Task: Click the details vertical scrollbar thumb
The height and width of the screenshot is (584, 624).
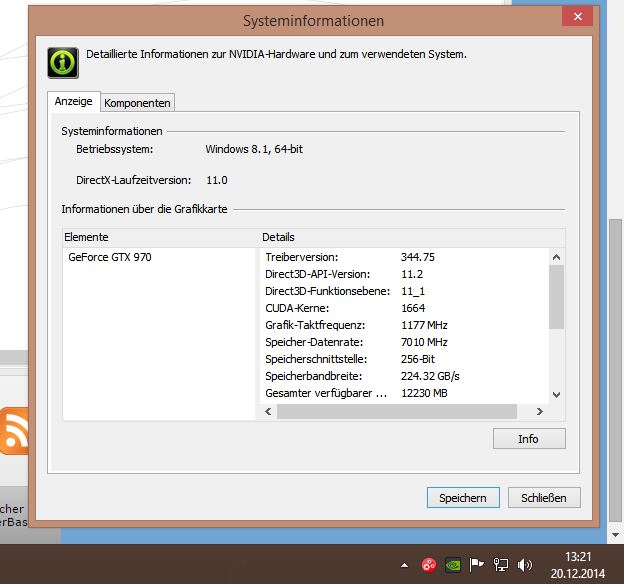Action: tap(557, 297)
